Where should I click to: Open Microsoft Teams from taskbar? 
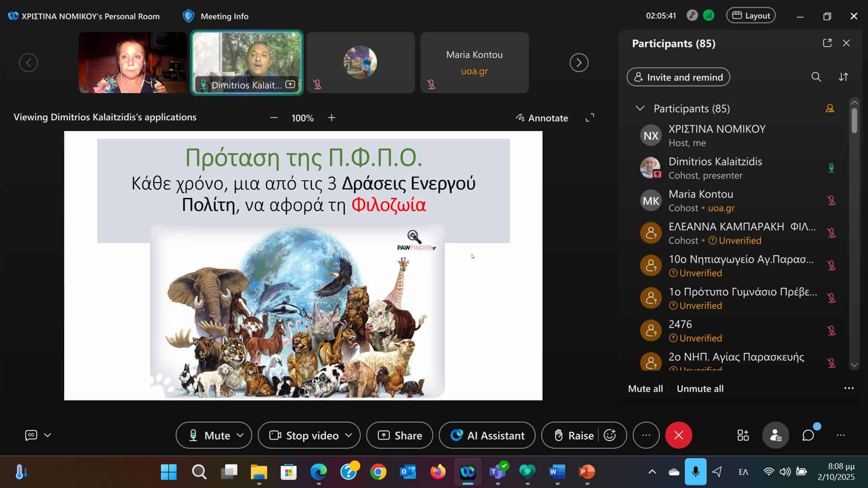point(498,472)
